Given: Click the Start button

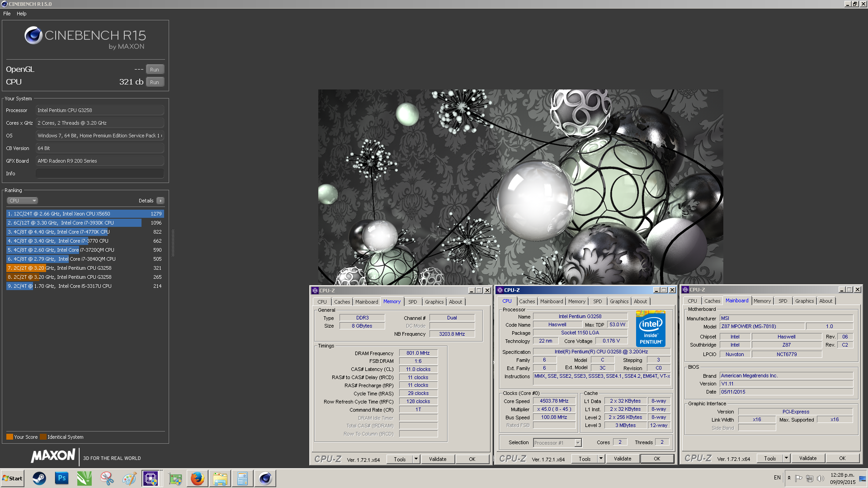Looking at the screenshot, I should coord(12,478).
